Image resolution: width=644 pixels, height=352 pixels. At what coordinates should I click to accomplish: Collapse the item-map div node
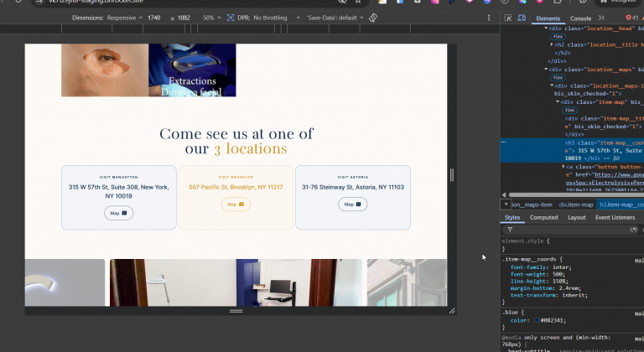click(558, 102)
